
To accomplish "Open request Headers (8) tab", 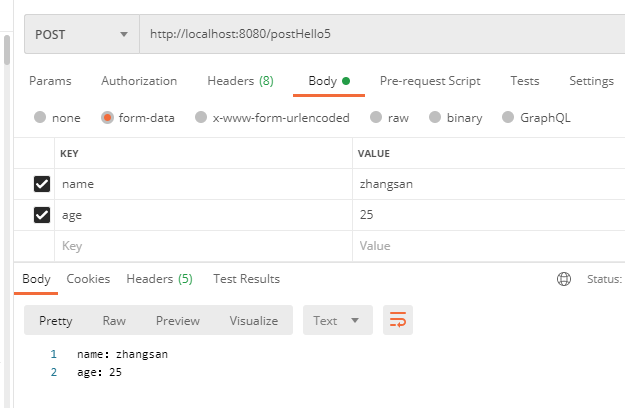I will (240, 81).
